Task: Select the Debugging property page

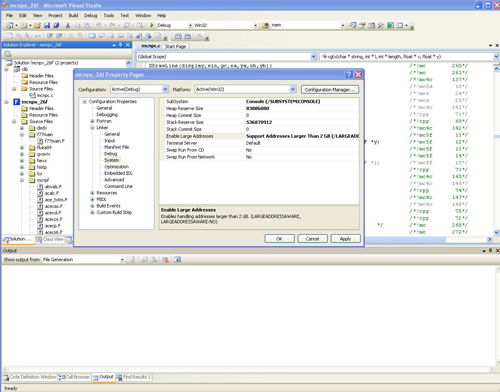Action: tap(107, 115)
